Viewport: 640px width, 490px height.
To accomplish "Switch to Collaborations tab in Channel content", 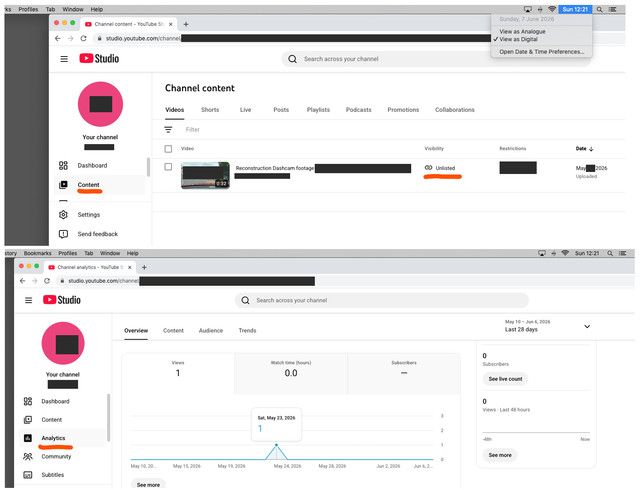I will (455, 110).
